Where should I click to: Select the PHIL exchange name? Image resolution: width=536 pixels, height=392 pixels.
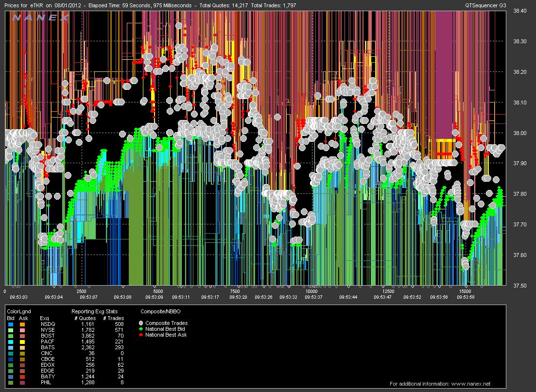pos(46,382)
